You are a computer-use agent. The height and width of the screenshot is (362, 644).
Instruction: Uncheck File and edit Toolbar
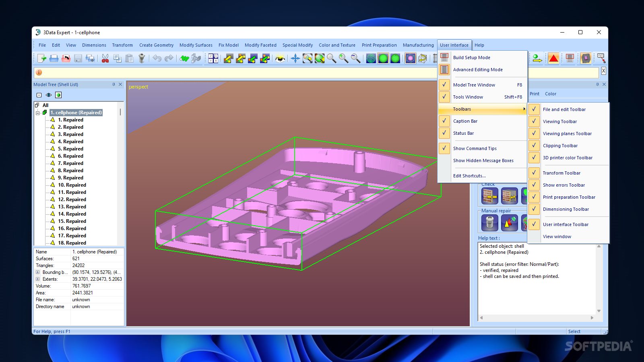534,109
